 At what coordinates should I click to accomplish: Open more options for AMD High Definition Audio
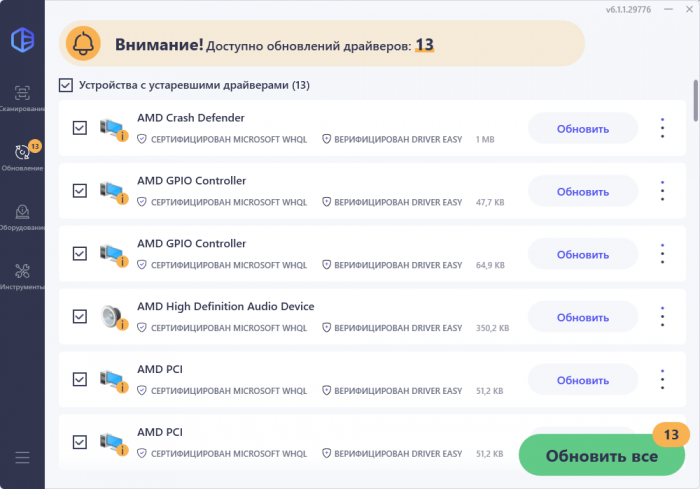tap(661, 317)
